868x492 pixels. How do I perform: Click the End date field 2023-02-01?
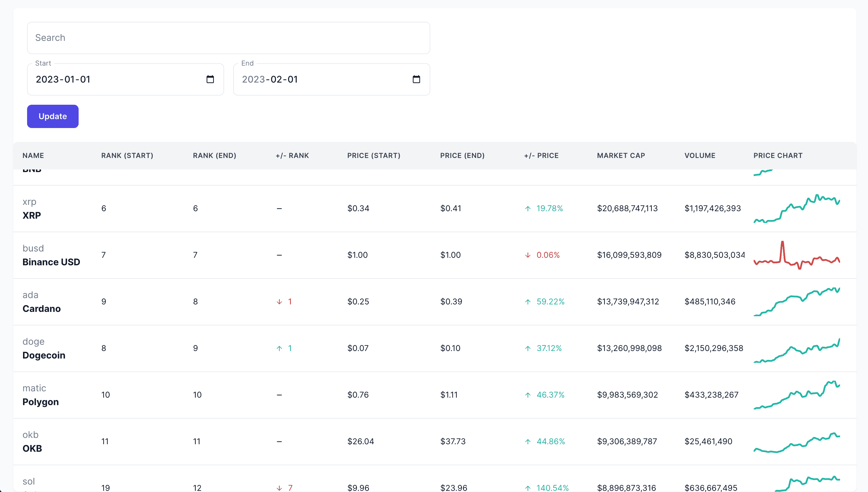point(332,79)
